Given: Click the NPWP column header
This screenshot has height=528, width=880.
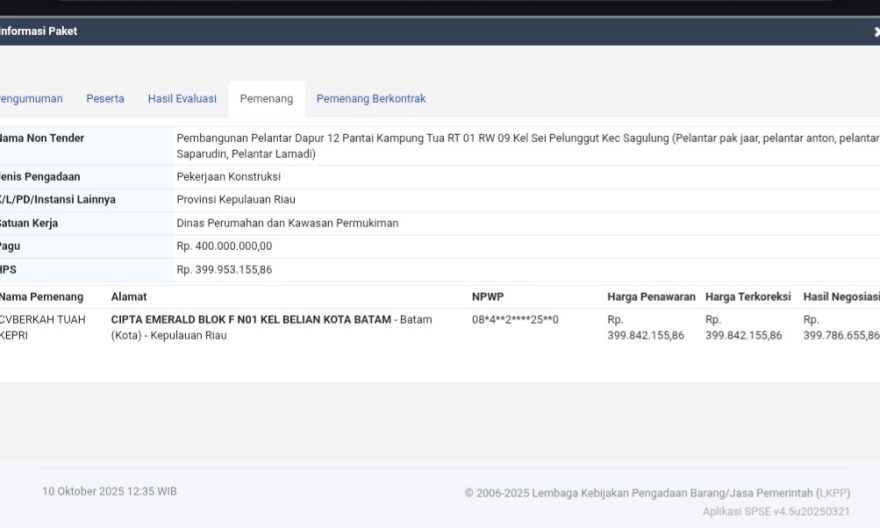Looking at the screenshot, I should point(488,297).
